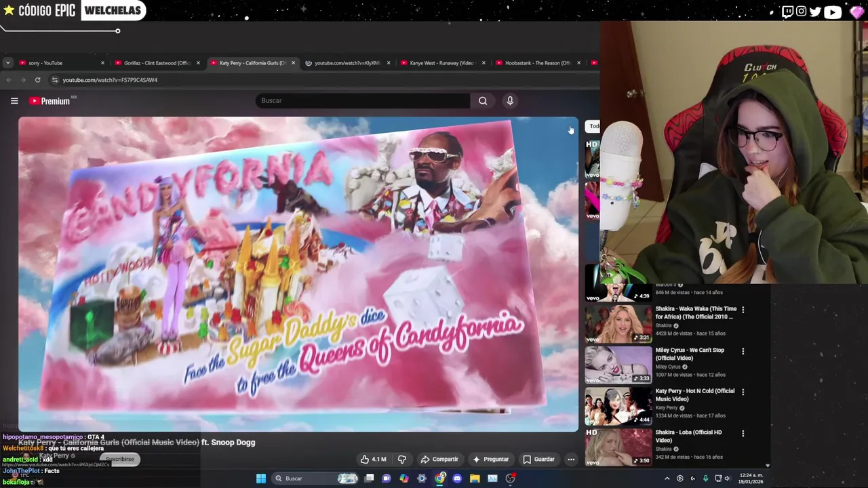Viewport: 868px width, 488px height.
Task: Open the YouTube hamburger guide menu
Action: (14, 101)
